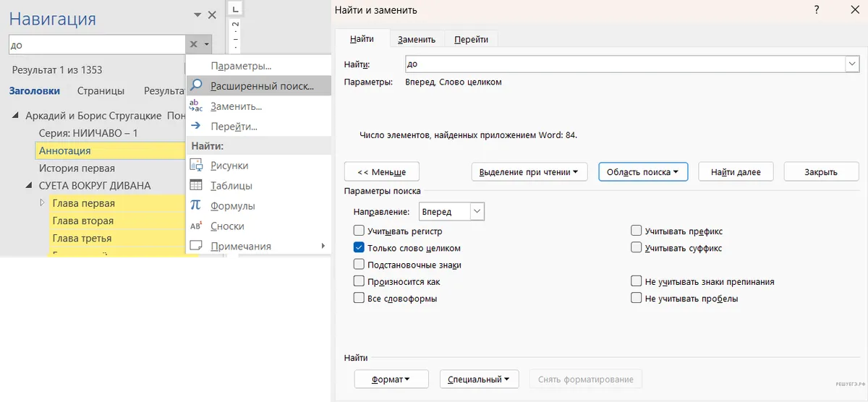Open the Область поиска dropdown
868x402 pixels.
[643, 172]
